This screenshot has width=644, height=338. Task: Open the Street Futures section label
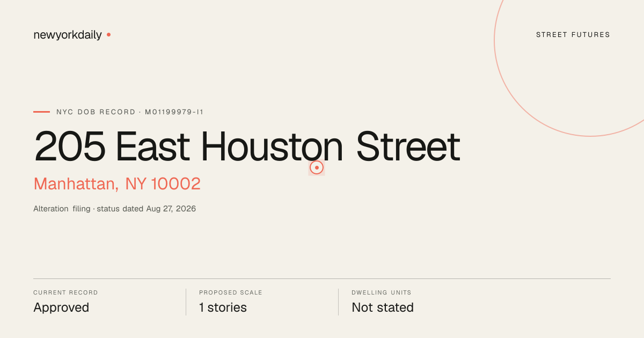[573, 35]
